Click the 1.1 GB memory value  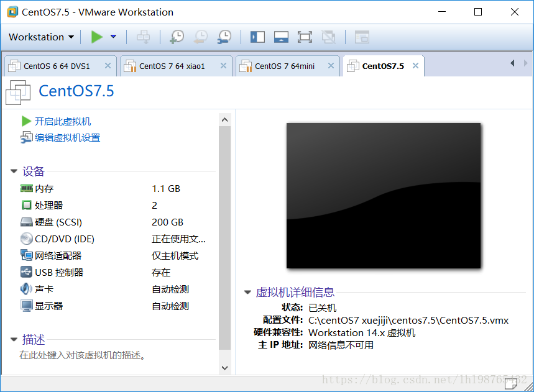point(166,188)
